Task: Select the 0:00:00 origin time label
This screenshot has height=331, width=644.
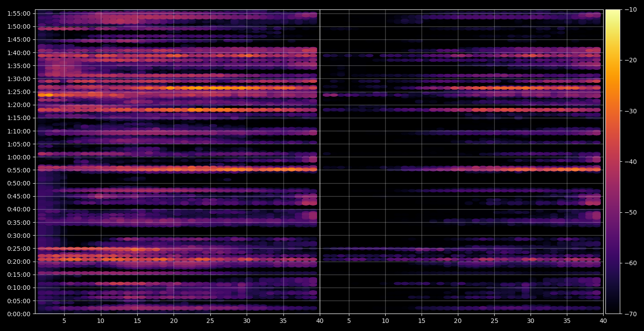Action: tap(19, 314)
